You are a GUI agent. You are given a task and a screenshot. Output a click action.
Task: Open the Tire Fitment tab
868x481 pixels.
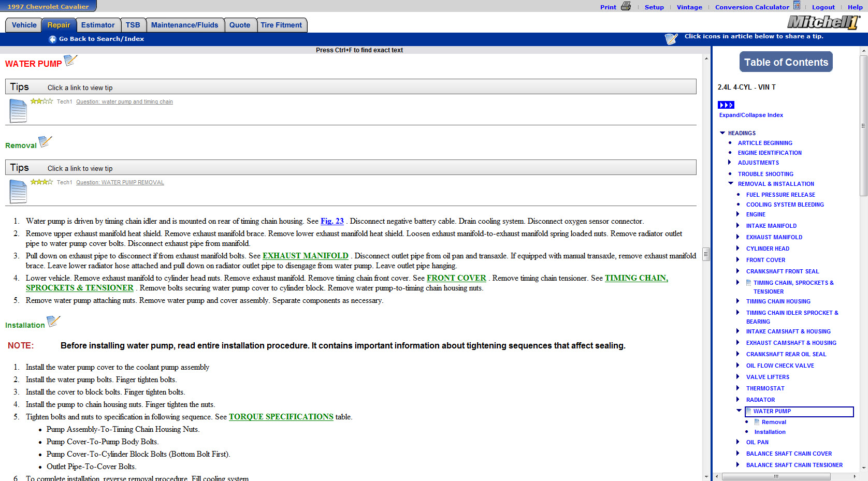(x=281, y=25)
